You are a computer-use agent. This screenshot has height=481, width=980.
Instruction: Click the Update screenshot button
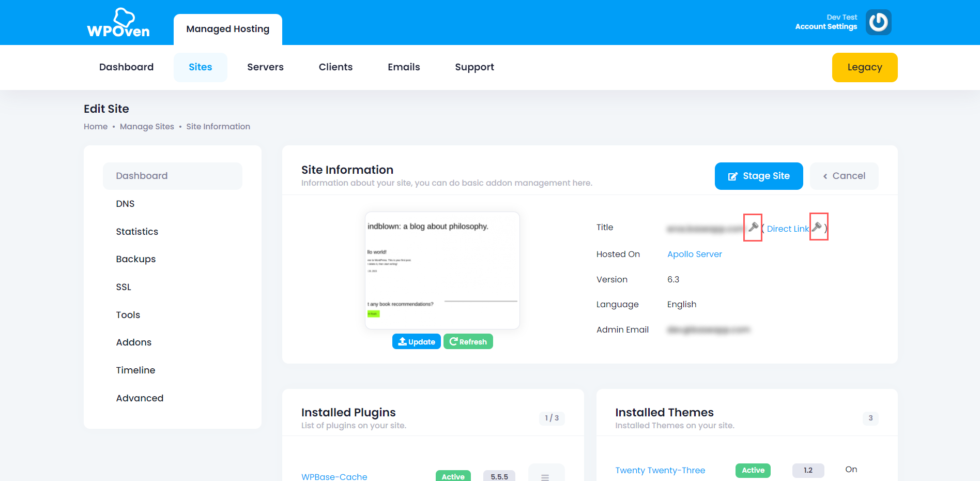click(x=417, y=341)
